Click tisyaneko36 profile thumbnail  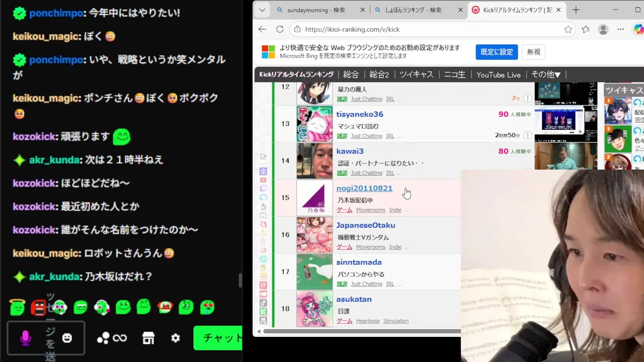pos(314,124)
